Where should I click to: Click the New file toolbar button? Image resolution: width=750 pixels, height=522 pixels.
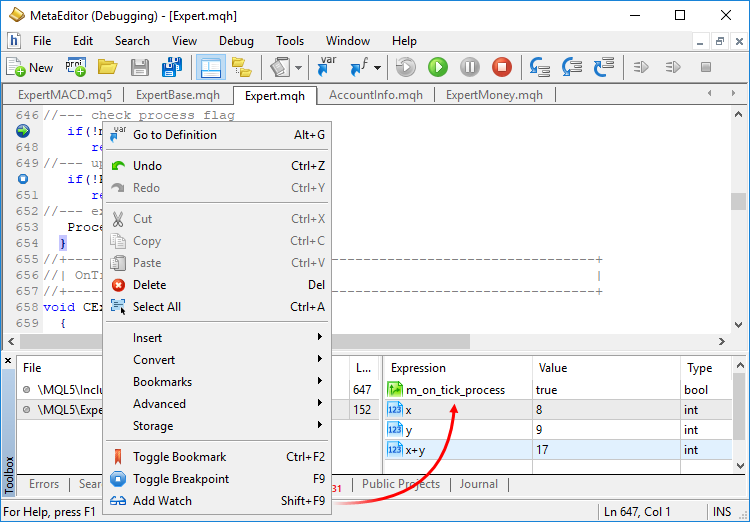[29, 67]
